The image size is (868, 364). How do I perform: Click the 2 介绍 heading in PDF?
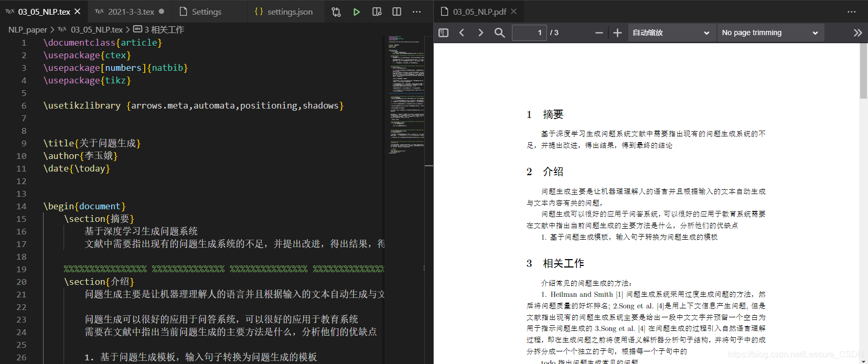(x=545, y=172)
